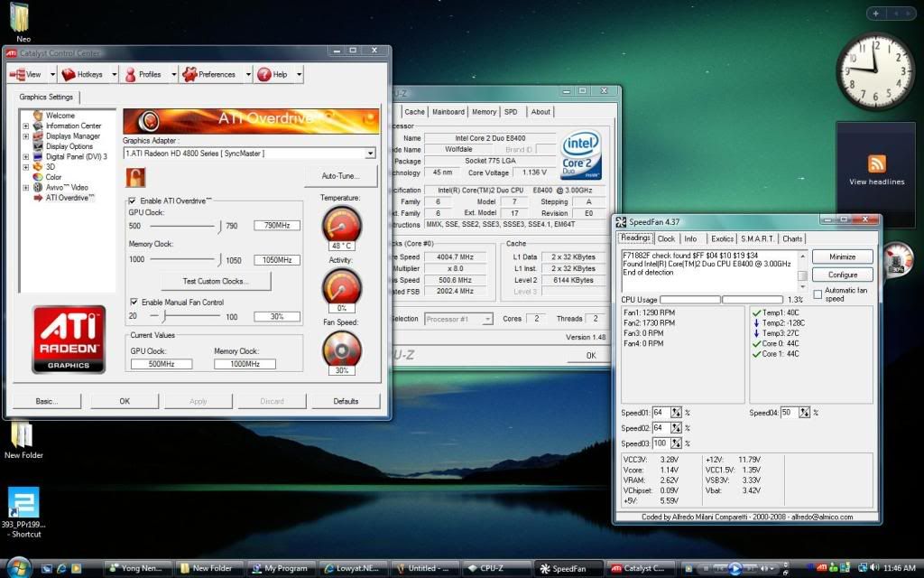This screenshot has width=924, height=578.
Task: Click the RSS feed headlines gadget icon
Action: (876, 163)
